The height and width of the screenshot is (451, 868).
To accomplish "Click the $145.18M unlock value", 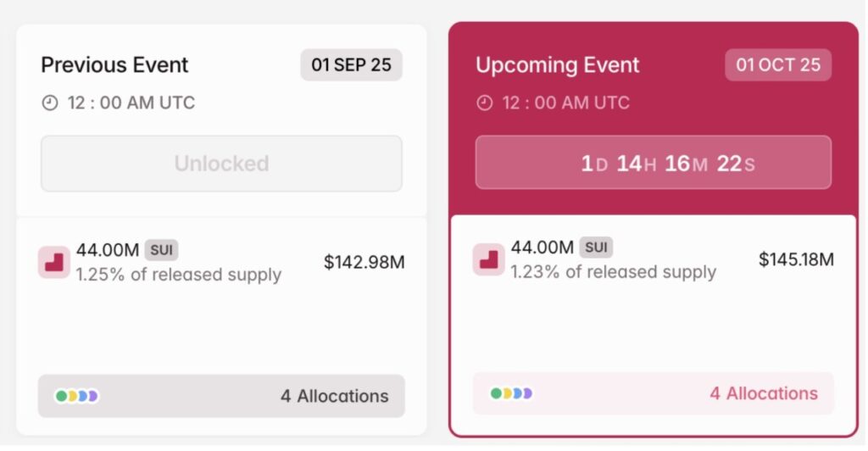I will (x=796, y=259).
